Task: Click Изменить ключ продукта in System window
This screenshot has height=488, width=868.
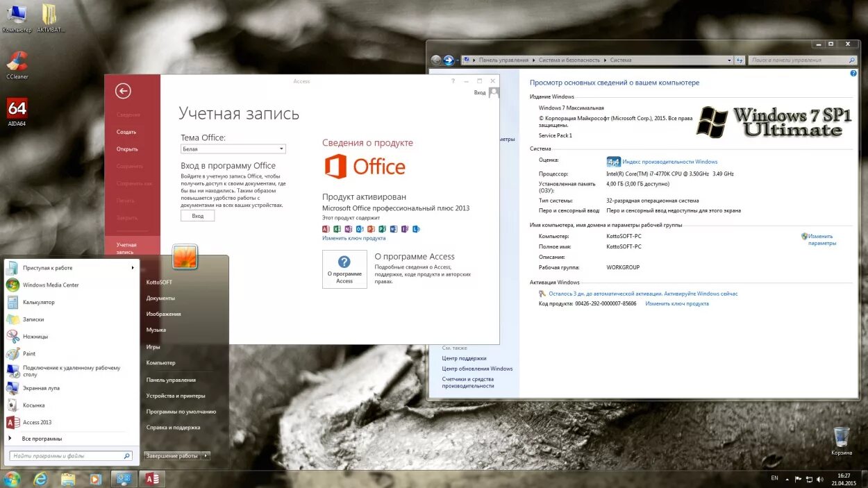Action: tap(677, 303)
